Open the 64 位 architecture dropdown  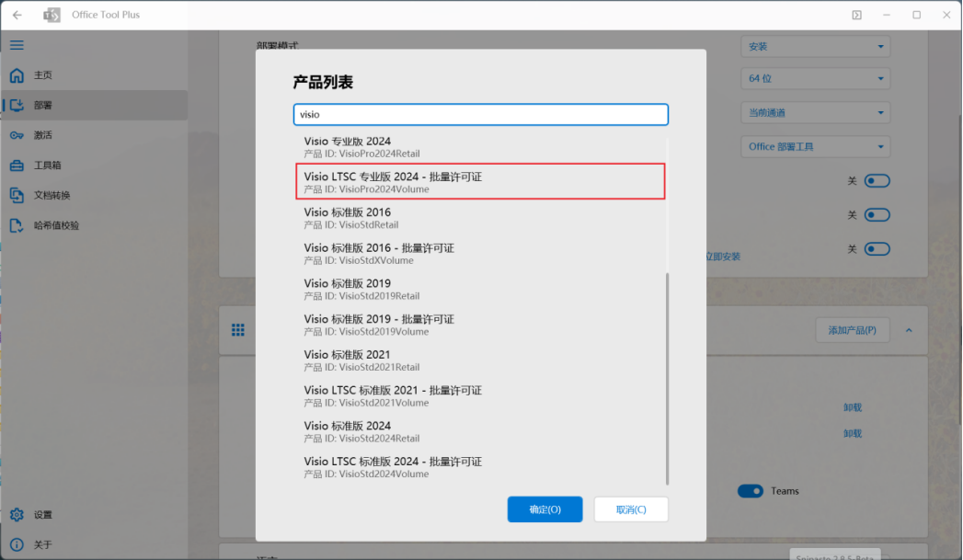tap(816, 78)
